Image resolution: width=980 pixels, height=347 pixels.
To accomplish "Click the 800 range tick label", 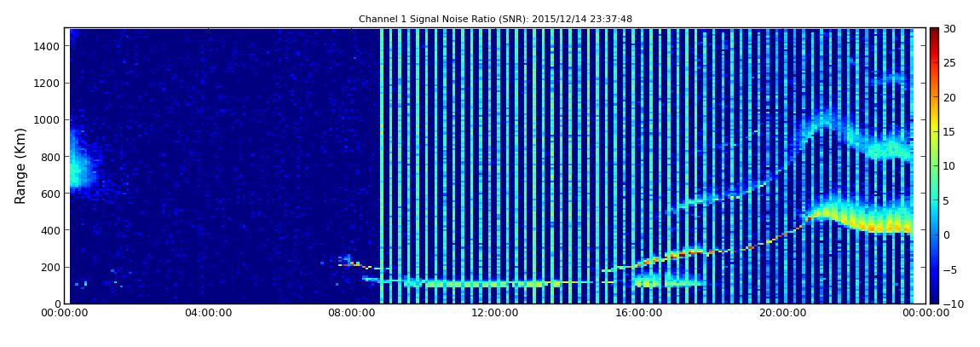I will (50, 157).
